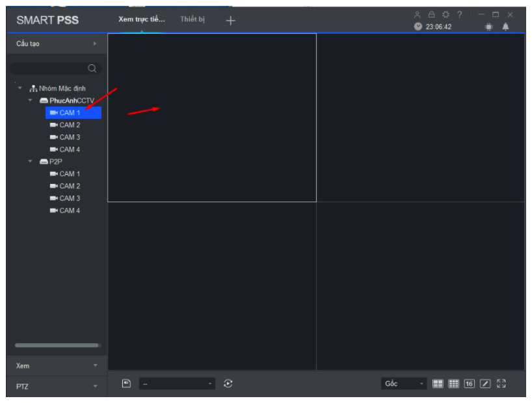
Task: Switch to the Thiết bị tab
Action: (x=193, y=19)
